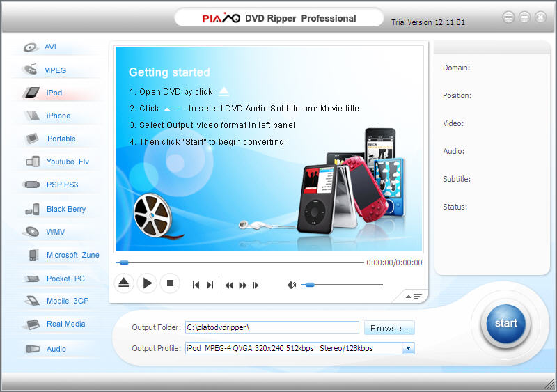Click the volume slider handle
557x392 pixels.
pos(309,284)
